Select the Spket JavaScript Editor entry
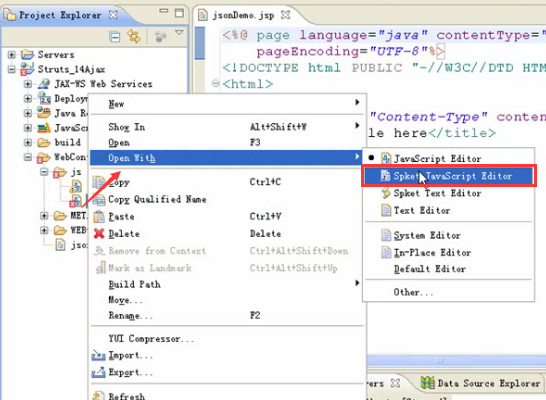The height and width of the screenshot is (400, 546). 449,176
